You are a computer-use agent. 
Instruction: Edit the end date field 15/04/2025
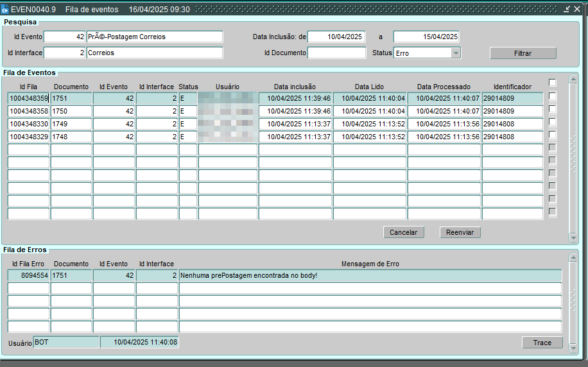426,37
